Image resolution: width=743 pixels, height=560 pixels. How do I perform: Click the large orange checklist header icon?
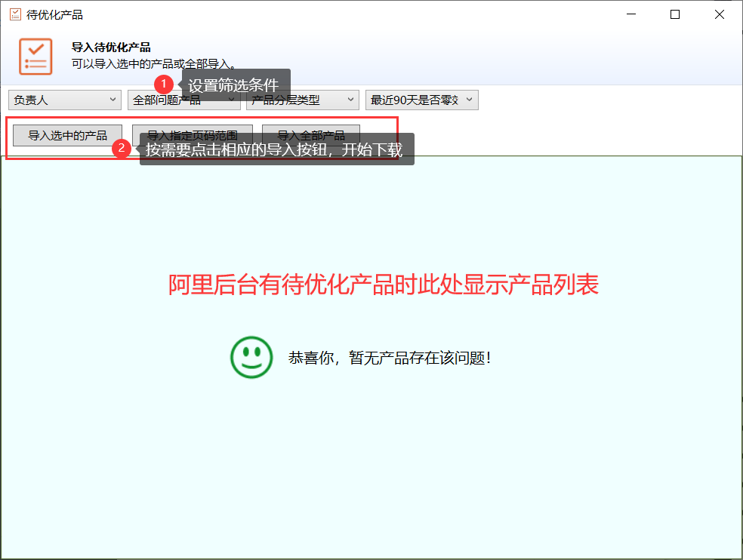pyautogui.click(x=35, y=57)
